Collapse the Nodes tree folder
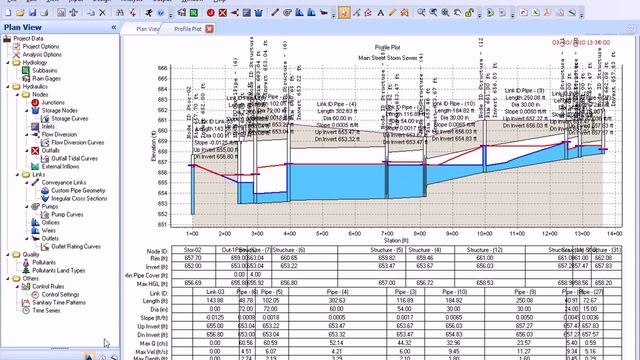 point(18,95)
